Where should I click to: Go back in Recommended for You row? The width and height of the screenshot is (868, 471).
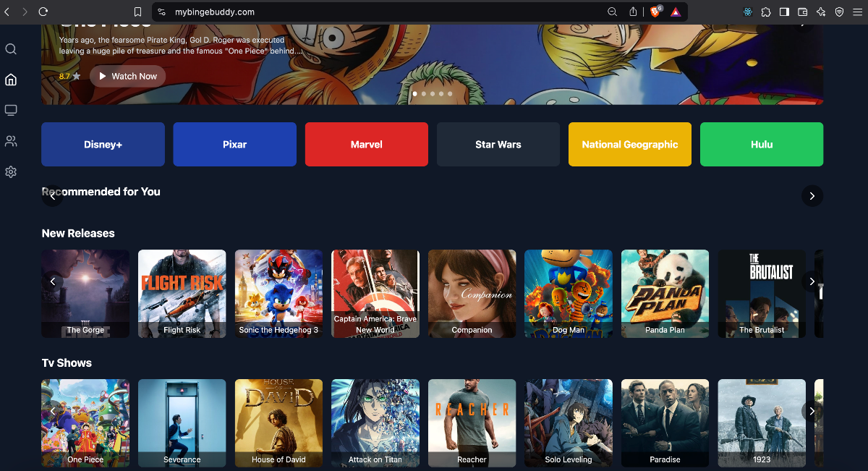tap(52, 196)
